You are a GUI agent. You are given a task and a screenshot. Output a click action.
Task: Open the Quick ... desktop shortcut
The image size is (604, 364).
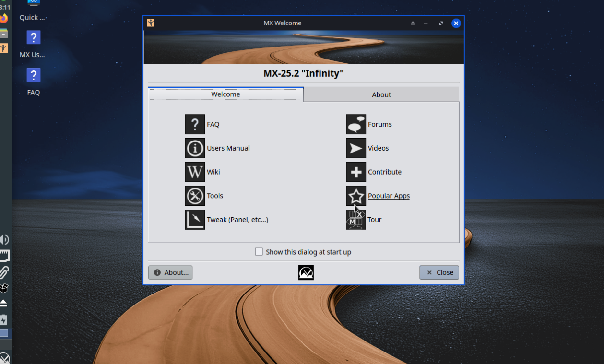33,11
